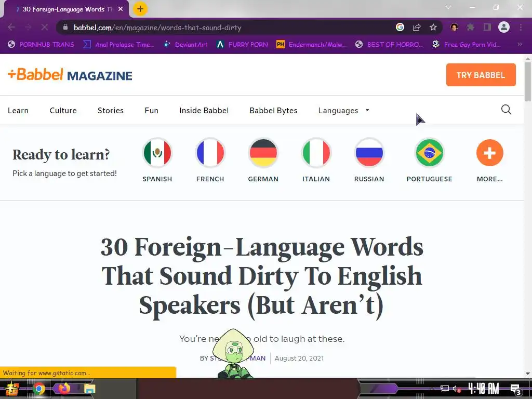Close the '30 Foreign-Language Words' tab

click(121, 9)
